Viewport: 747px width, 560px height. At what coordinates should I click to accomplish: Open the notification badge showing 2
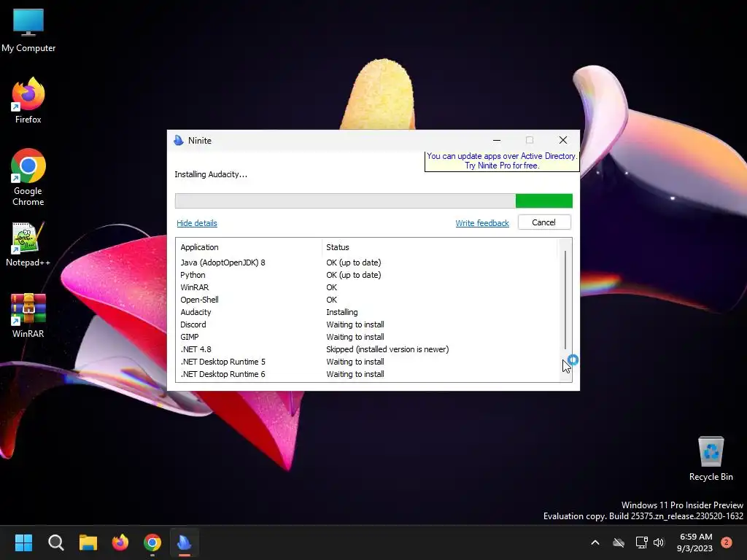pos(727,542)
